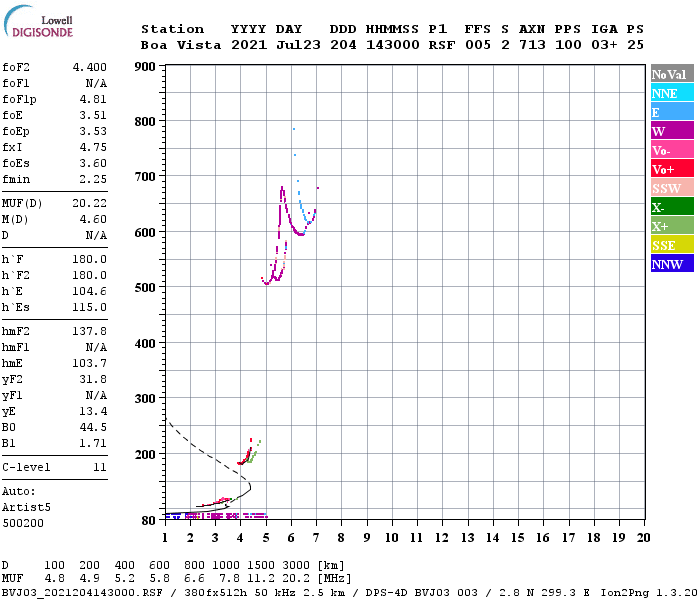Click the D distance 3000 in table
This screenshot has width=700, height=600.
tap(296, 566)
